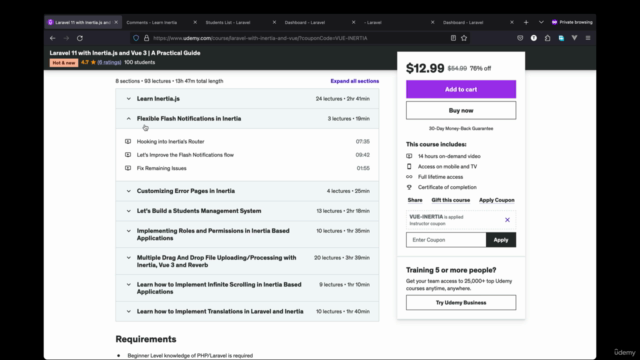The image size is (640, 360).
Task: Expand the Translations in Laravel and Inertia section
Action: [247, 311]
